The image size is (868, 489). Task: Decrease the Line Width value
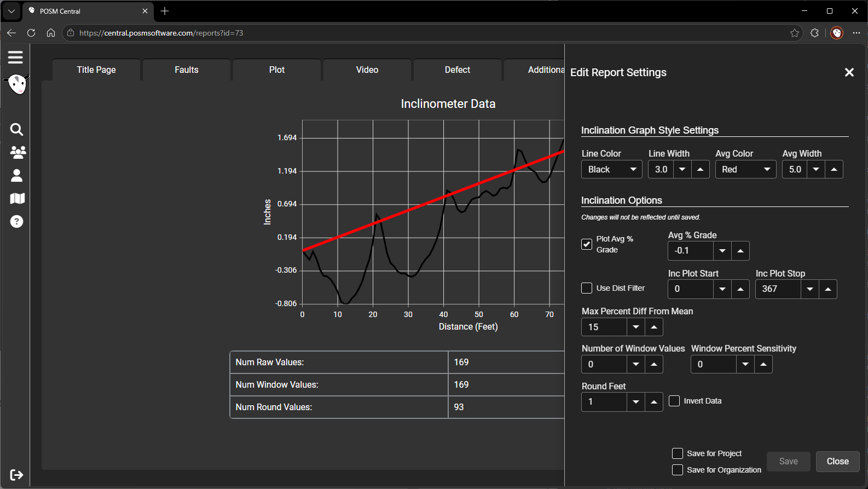682,169
